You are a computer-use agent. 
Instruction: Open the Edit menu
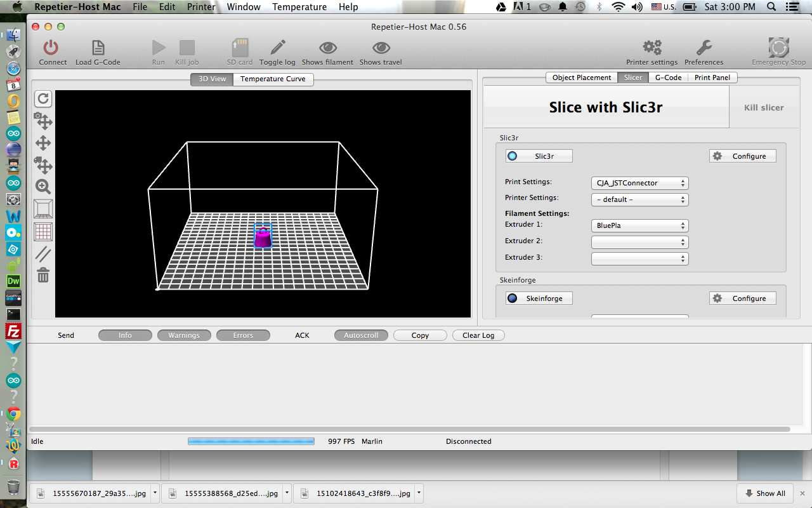tap(167, 7)
